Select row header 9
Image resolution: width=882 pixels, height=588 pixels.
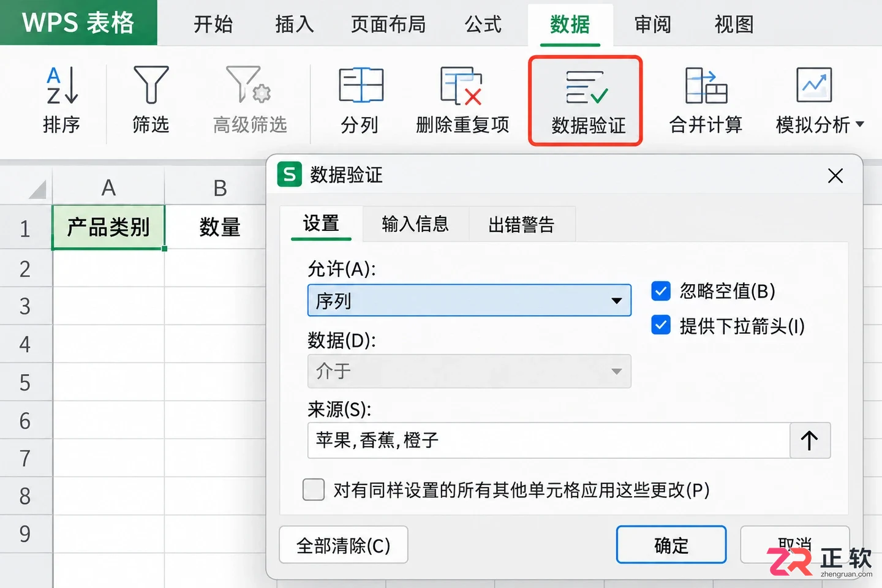25,533
